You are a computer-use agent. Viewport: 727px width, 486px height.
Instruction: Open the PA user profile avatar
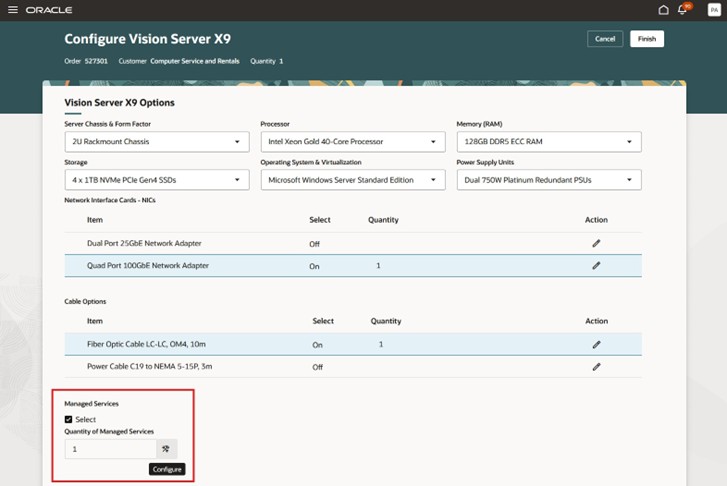tap(714, 10)
